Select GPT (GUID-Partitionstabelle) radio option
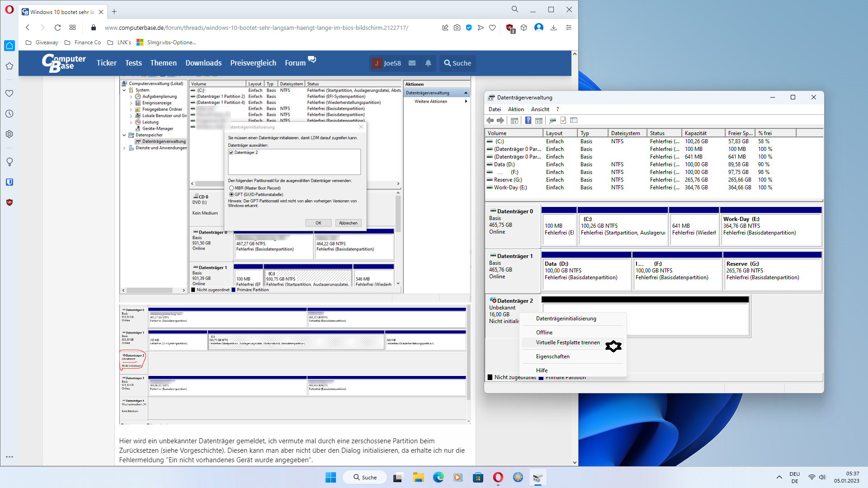The width and height of the screenshot is (868, 488). tap(232, 194)
